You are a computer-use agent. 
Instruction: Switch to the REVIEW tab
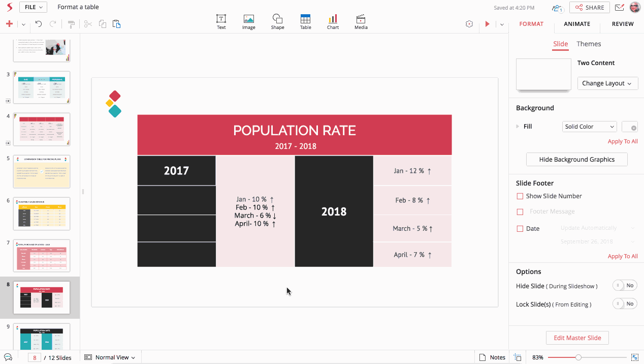[x=623, y=24]
